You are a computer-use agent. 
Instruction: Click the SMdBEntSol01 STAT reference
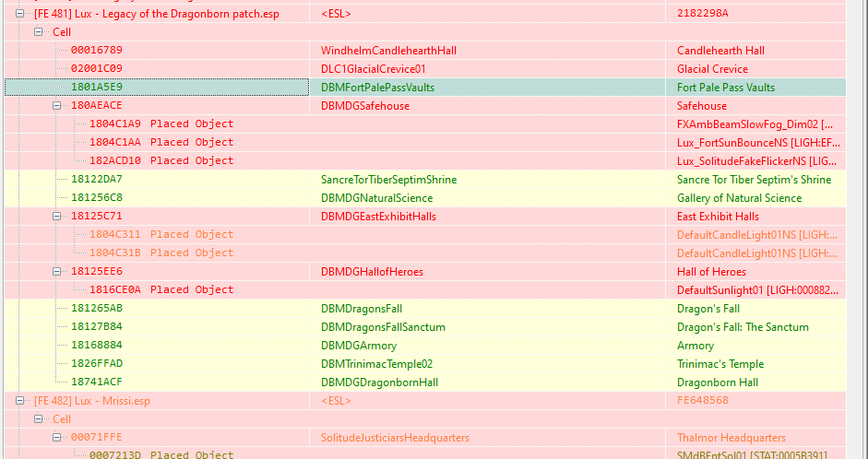(752, 454)
